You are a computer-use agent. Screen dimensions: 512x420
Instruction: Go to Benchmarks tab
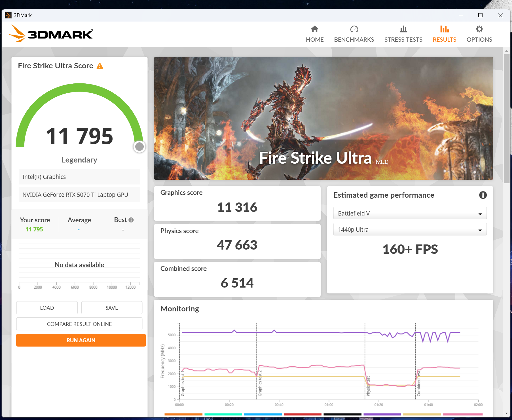tap(354, 34)
